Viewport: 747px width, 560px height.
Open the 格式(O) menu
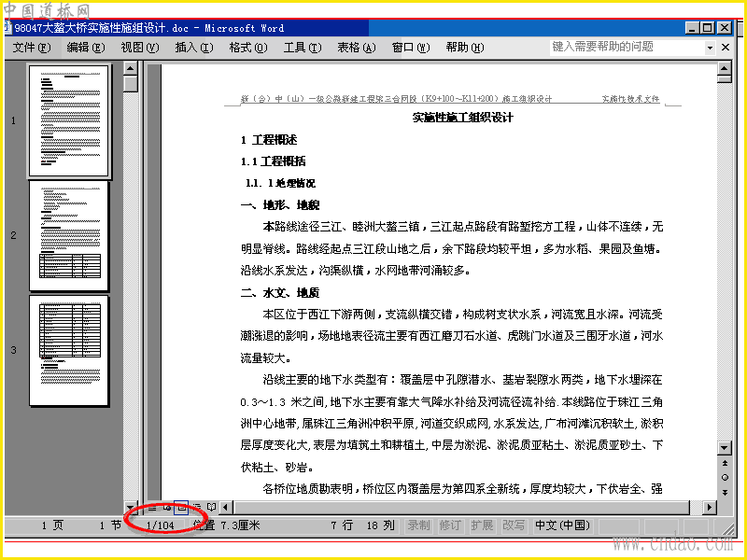[x=247, y=48]
